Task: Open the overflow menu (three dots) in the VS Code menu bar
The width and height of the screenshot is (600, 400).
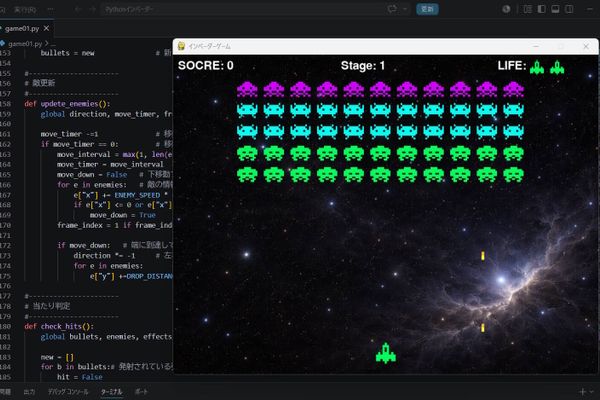Action: click(51, 10)
